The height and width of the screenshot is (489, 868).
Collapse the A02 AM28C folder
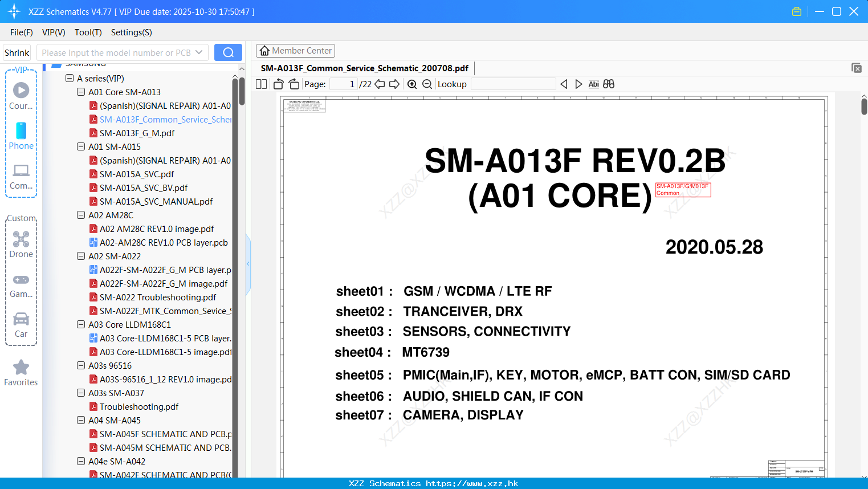(81, 215)
